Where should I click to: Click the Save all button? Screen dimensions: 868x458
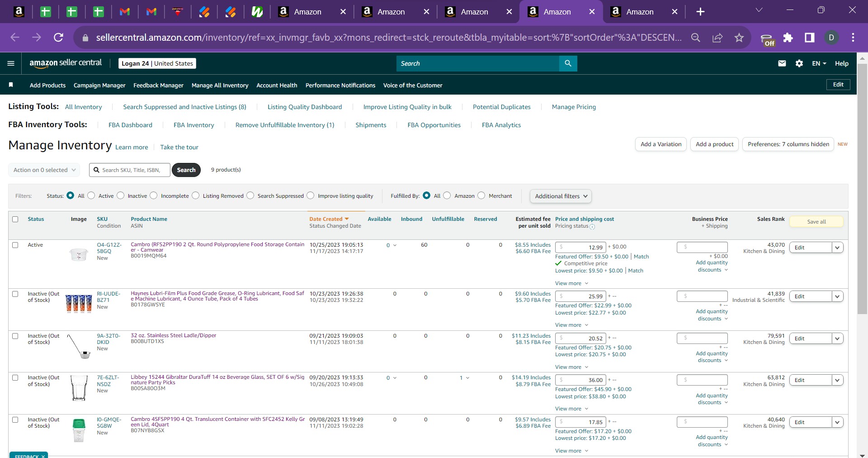coord(816,222)
